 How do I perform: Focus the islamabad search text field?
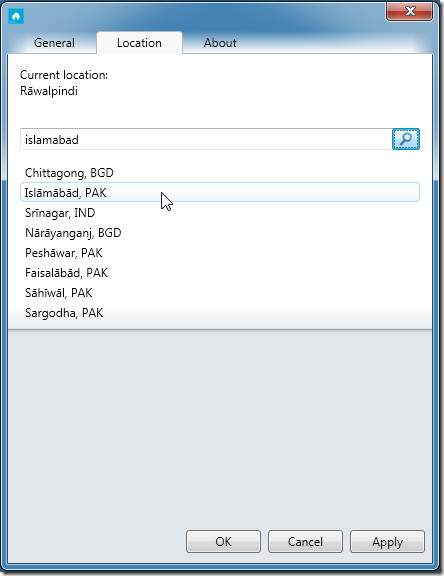[206, 139]
